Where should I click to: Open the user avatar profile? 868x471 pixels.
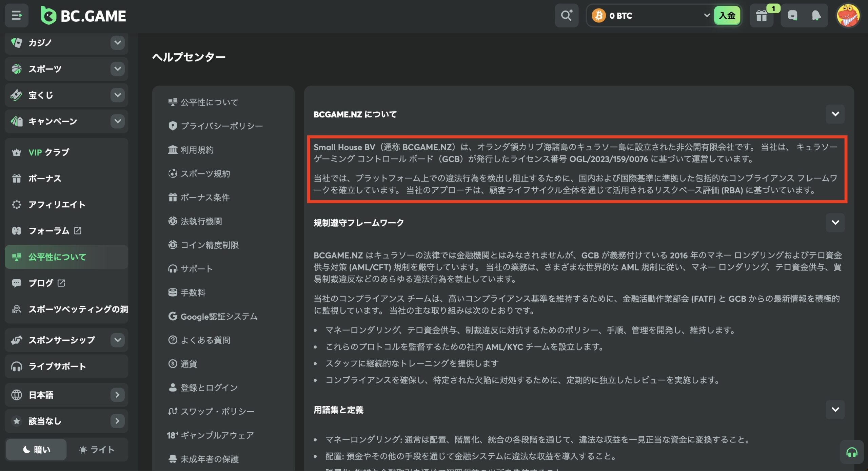[848, 16]
